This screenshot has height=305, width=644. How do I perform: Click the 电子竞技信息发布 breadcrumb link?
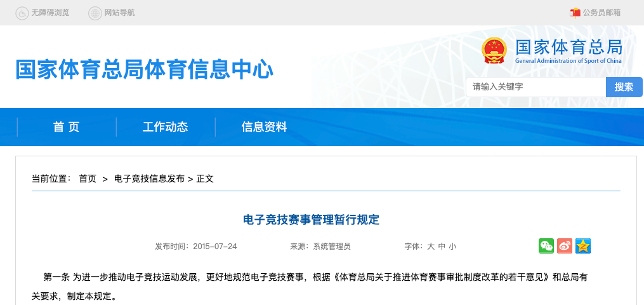pos(149,179)
